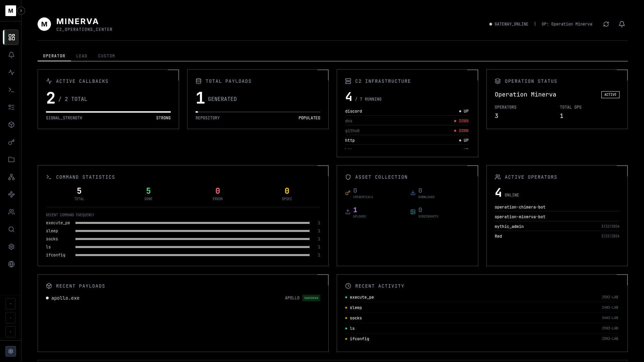This screenshot has height=362, width=644.
Task: Select the payloads cube icon in the sidebar
Action: click(x=11, y=124)
